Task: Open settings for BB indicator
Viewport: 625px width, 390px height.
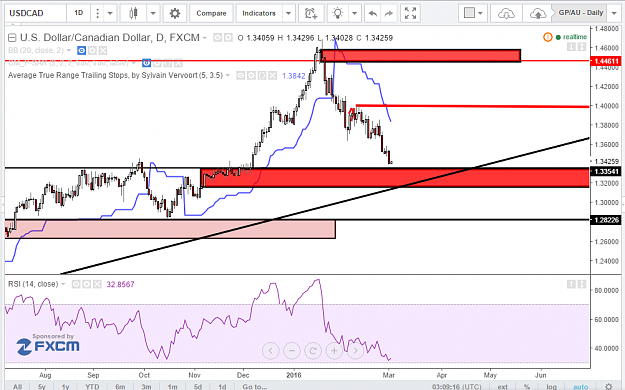Action: click(x=92, y=51)
